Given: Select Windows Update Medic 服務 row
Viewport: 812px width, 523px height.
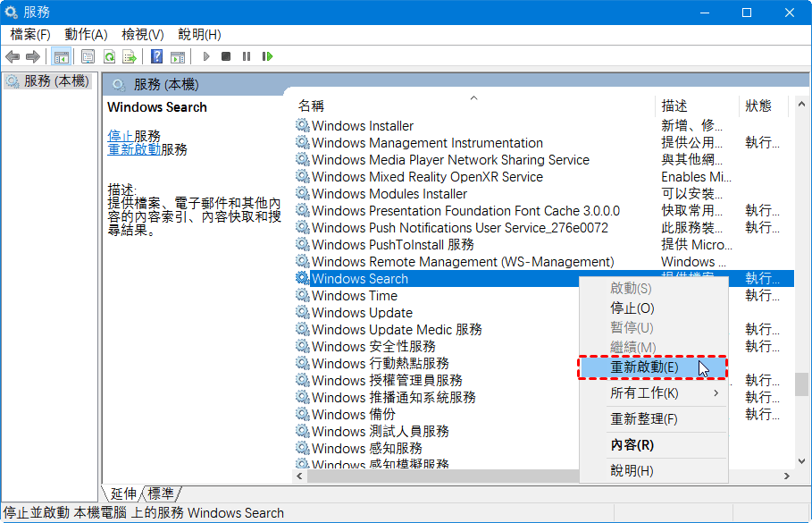Looking at the screenshot, I should pos(397,330).
